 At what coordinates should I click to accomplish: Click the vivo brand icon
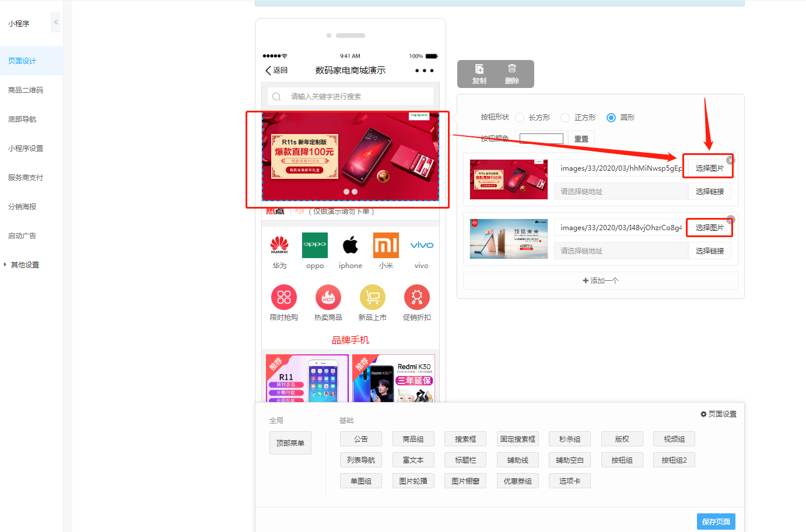tap(422, 245)
